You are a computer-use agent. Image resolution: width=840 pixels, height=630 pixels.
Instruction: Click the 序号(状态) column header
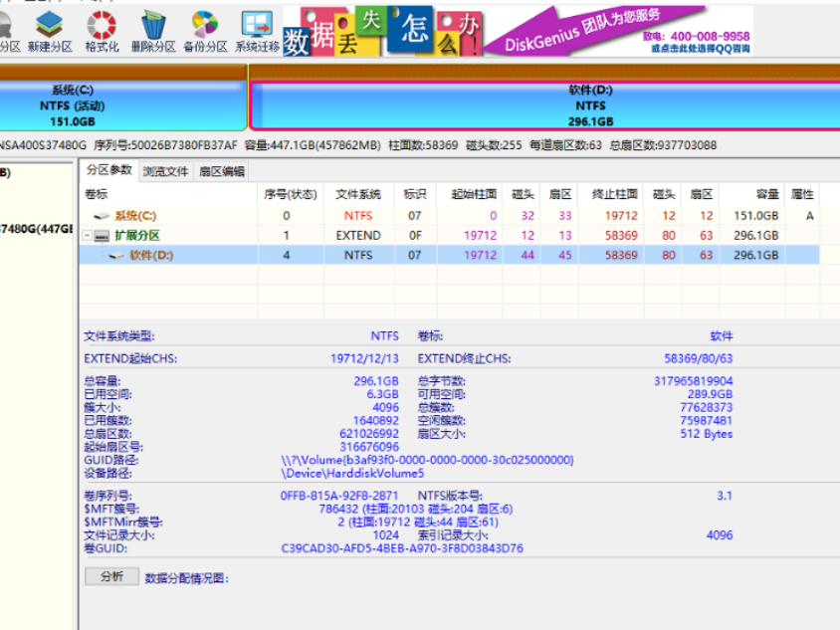pyautogui.click(x=291, y=194)
